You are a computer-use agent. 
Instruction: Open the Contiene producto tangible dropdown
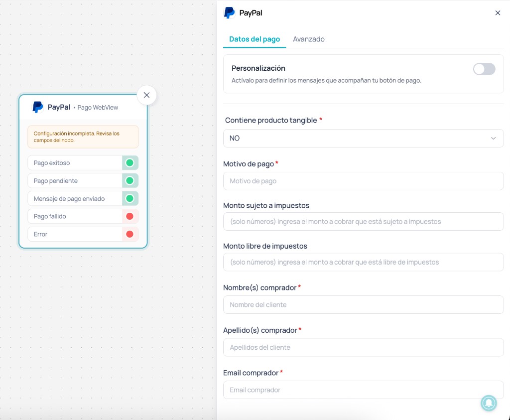(363, 139)
